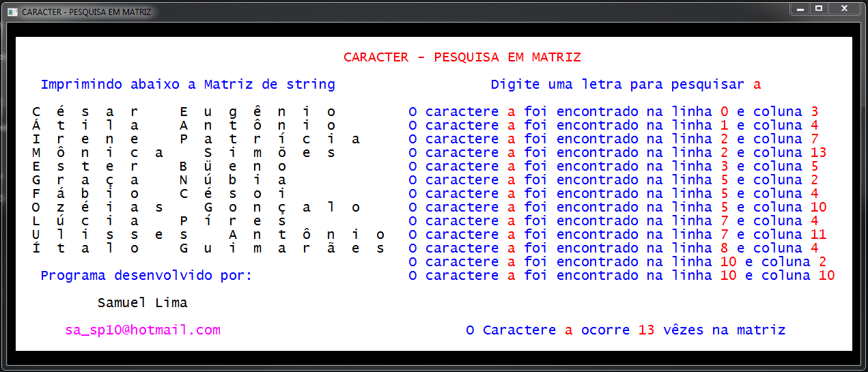Click the matrix row 'Ítalo Guimarães'
Viewport: 868px width, 372px height.
(x=208, y=248)
